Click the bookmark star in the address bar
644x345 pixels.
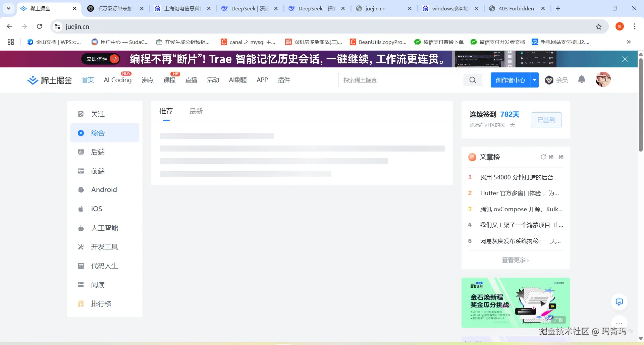599,26
